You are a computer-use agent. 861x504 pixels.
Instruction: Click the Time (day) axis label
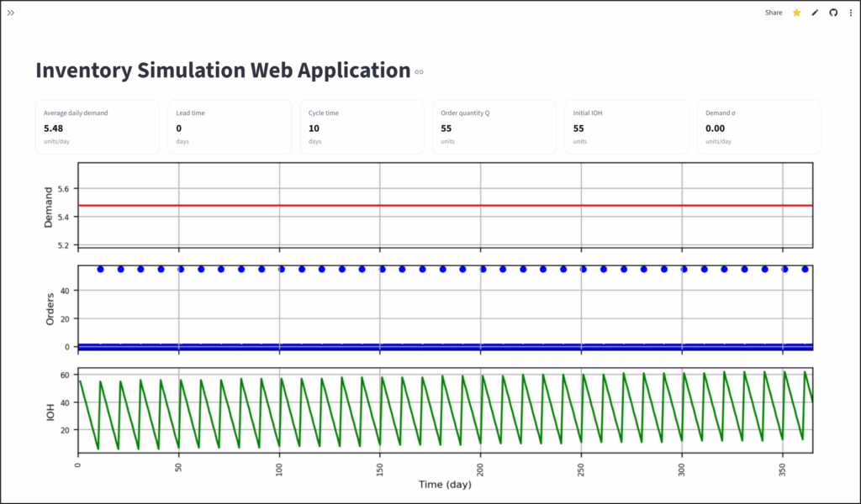[446, 485]
